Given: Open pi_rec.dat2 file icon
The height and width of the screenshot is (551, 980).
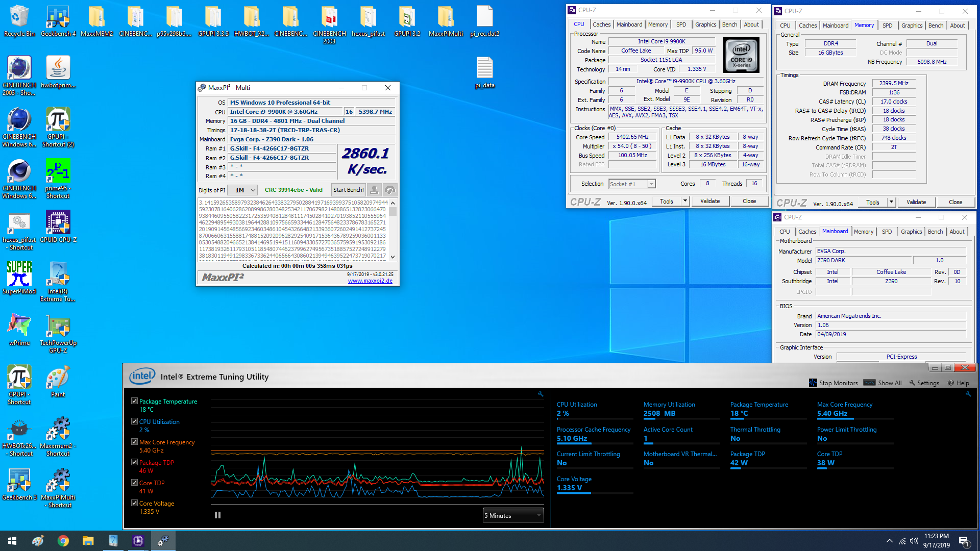Looking at the screenshot, I should point(485,21).
